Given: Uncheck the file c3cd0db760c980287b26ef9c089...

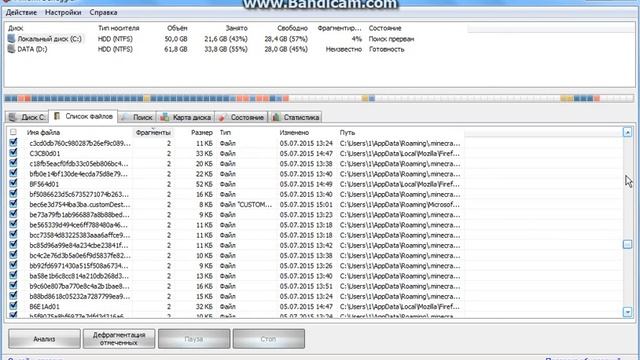Looking at the screenshot, I should point(13,142).
